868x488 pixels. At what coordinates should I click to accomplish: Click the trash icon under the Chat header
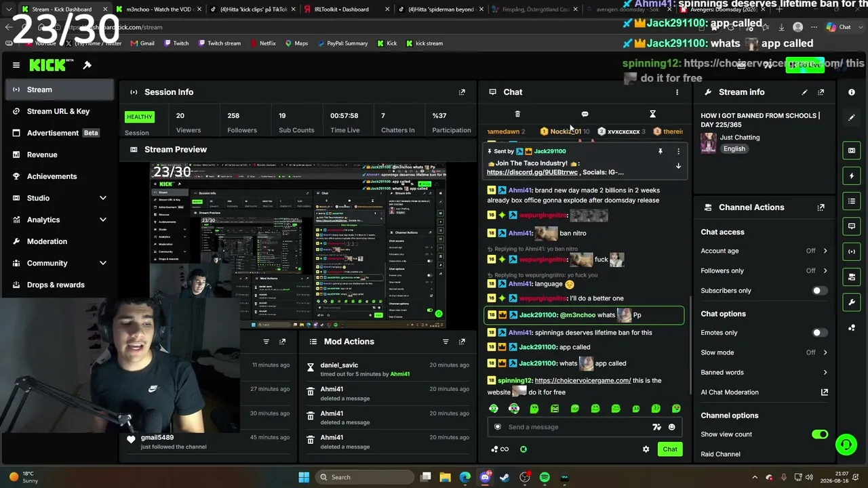[517, 114]
